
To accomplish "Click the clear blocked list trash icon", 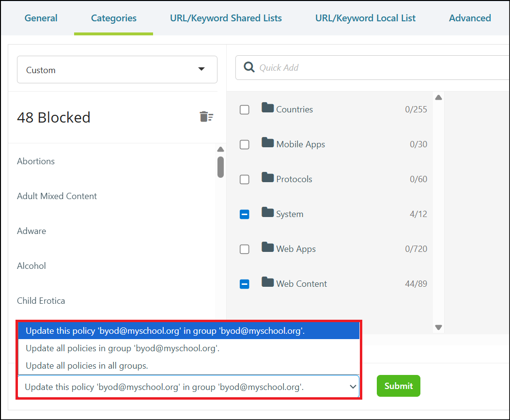I will (x=206, y=116).
